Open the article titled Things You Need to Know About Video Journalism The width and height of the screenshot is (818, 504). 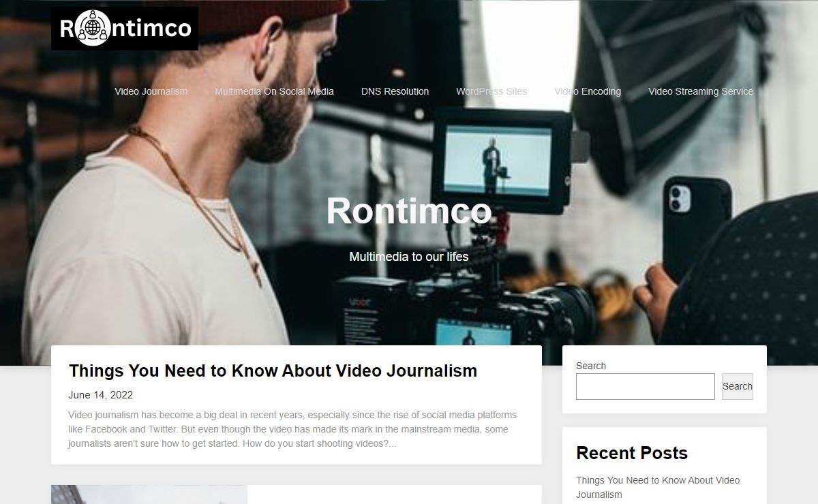273,371
